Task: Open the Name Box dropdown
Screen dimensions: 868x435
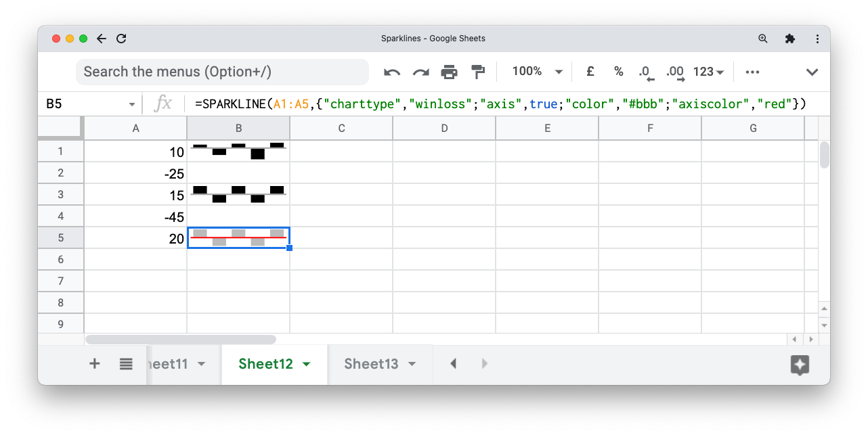Action: pos(131,104)
